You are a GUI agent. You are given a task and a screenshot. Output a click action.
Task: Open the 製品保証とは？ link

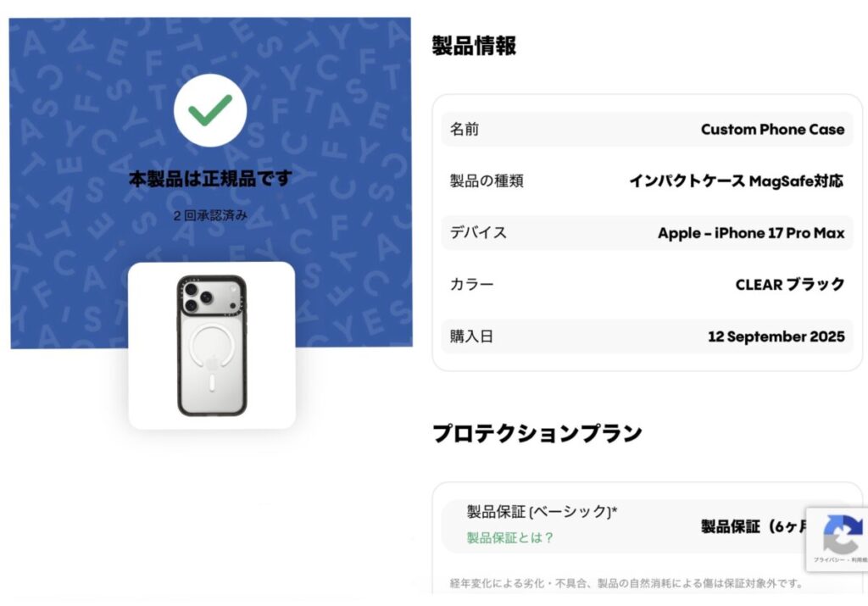pyautogui.click(x=509, y=537)
